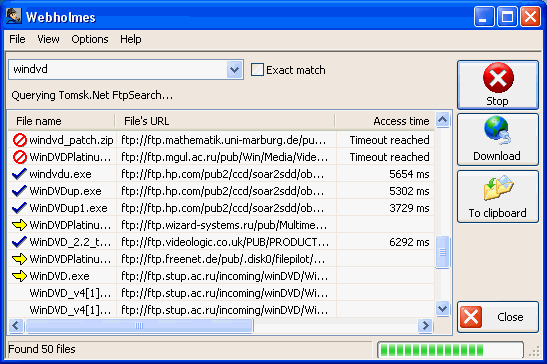Click the horizontal scrollbar thumb
The width and height of the screenshot is (547, 364).
[x=139, y=326]
